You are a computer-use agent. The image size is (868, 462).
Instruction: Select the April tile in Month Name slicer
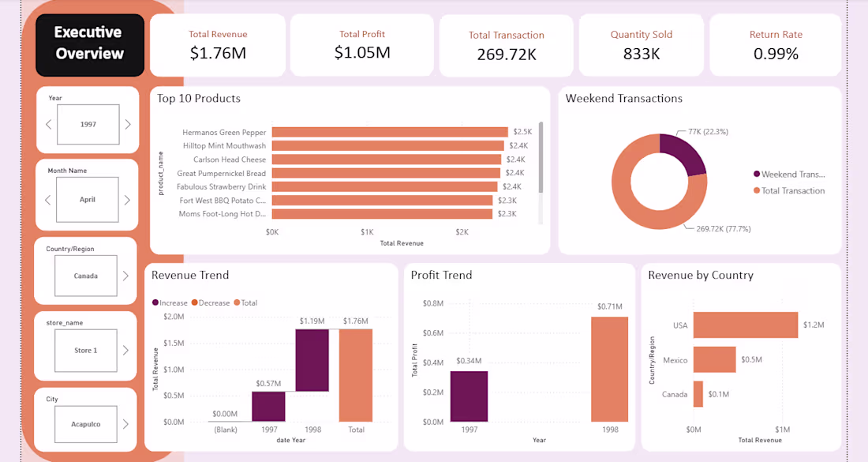tap(88, 200)
